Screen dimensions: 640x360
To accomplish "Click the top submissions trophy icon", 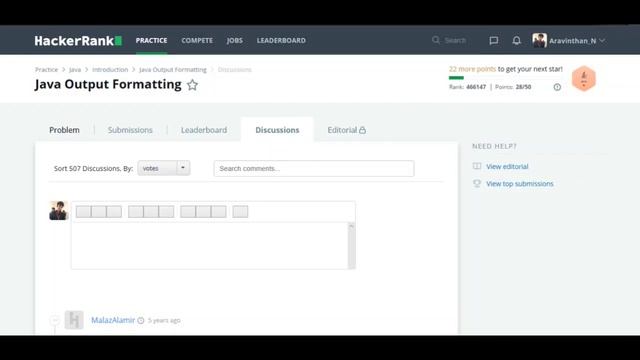I will [x=477, y=183].
